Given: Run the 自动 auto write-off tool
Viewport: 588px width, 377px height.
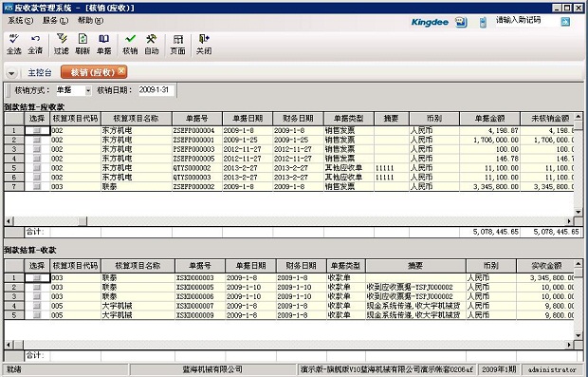Looking at the screenshot, I should coord(152,45).
